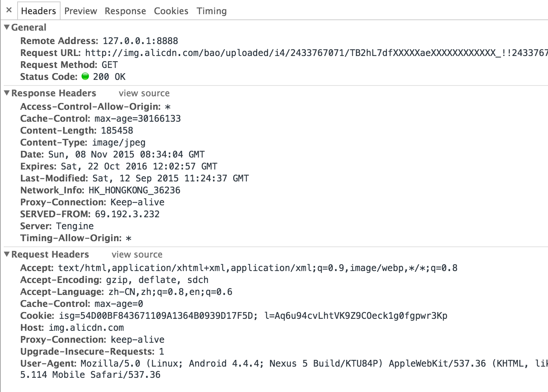
Task: Collapse the General section triangle
Action: tap(7, 27)
